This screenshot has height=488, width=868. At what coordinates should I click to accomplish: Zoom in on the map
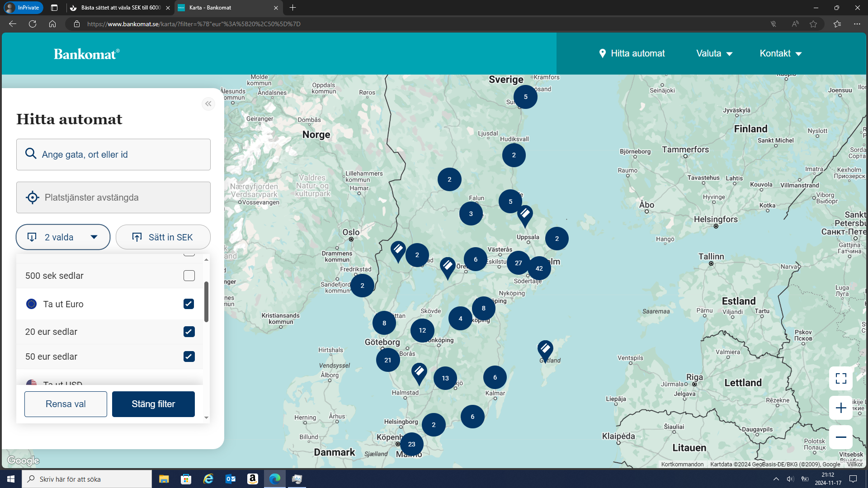click(x=840, y=408)
